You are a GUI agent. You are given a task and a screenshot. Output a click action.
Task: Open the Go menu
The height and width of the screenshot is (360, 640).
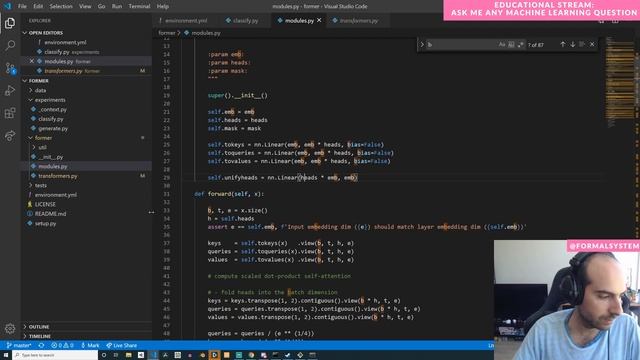pyautogui.click(x=101, y=6)
